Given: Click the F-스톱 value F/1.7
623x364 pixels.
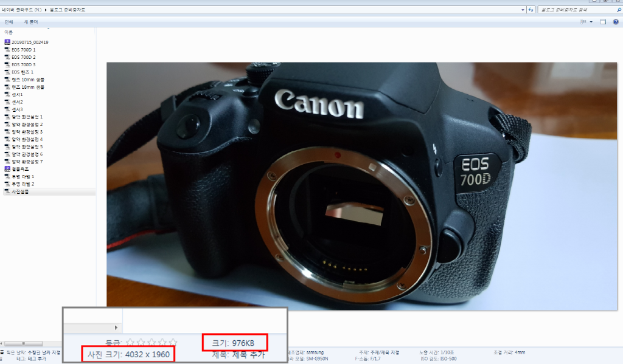Looking at the screenshot, I should click(x=375, y=359).
